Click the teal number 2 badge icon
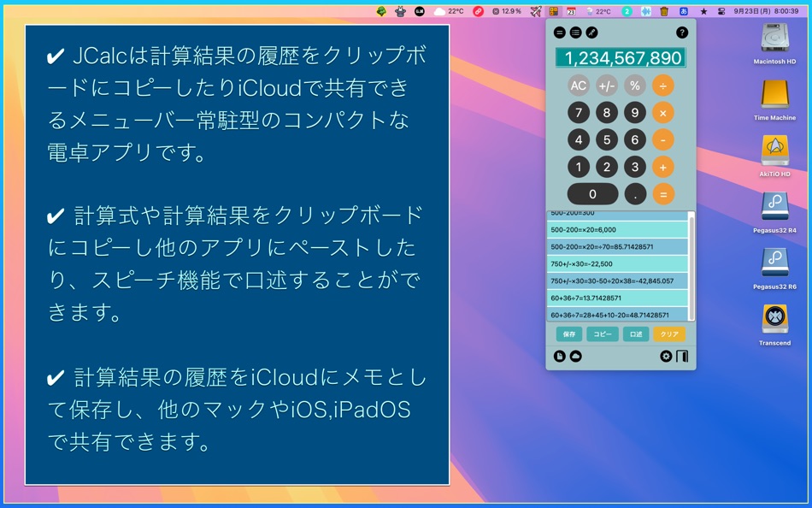The height and width of the screenshot is (508, 812). click(x=627, y=11)
